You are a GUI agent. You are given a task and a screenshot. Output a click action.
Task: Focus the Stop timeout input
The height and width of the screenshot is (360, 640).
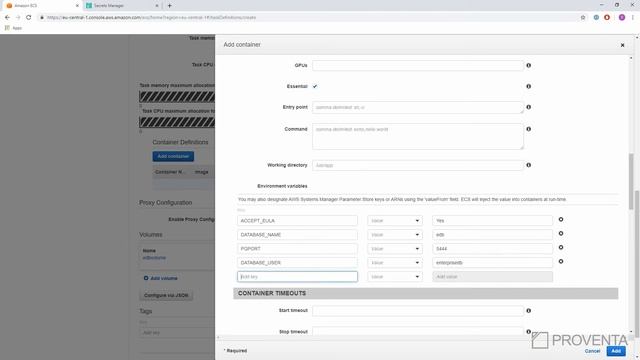[418, 331]
